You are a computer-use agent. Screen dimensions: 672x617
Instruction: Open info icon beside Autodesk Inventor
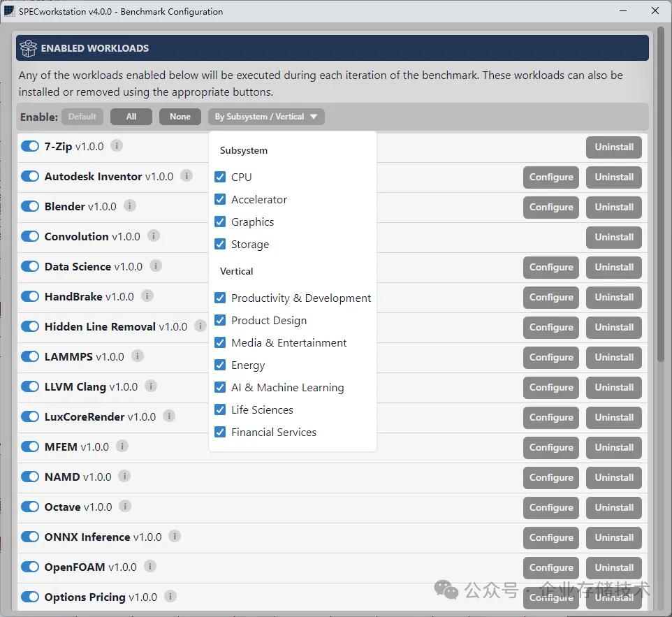pos(187,176)
